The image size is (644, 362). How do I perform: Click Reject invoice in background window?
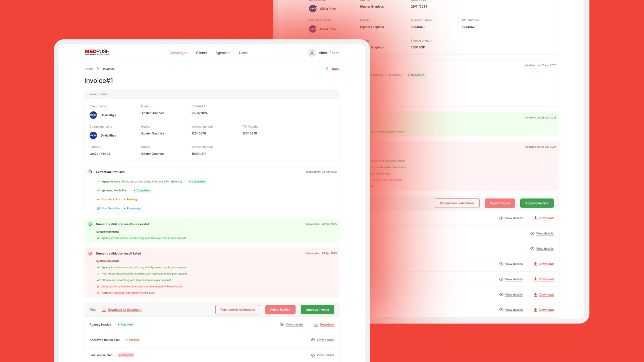500,203
